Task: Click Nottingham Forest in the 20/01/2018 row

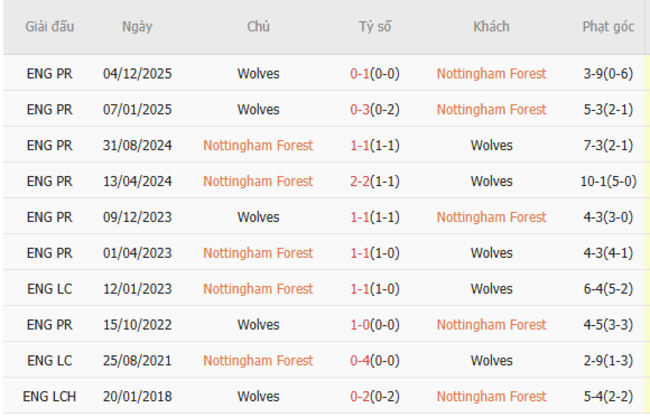Action: pos(491,397)
